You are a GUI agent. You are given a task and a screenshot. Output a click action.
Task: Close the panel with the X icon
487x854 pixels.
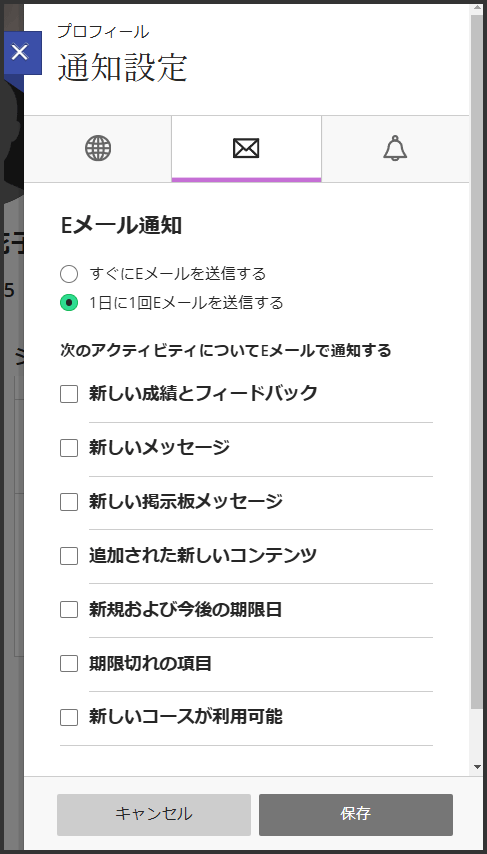(21, 53)
